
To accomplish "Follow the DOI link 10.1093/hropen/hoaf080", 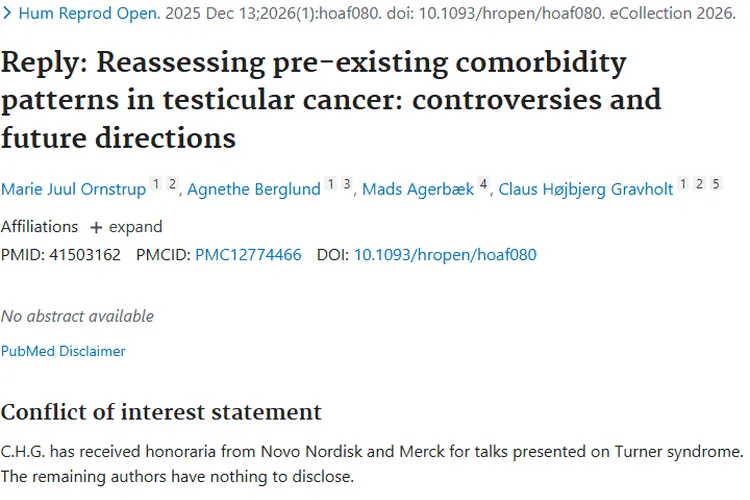I will point(445,255).
